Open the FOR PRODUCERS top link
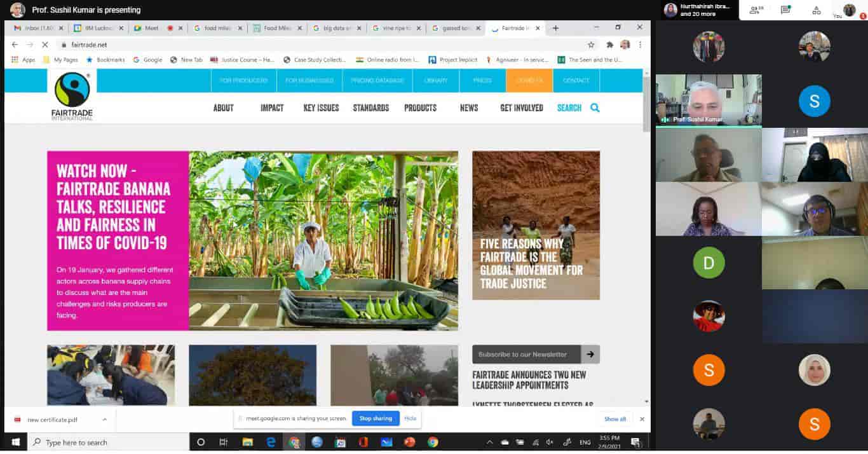868x454 pixels. 244,81
